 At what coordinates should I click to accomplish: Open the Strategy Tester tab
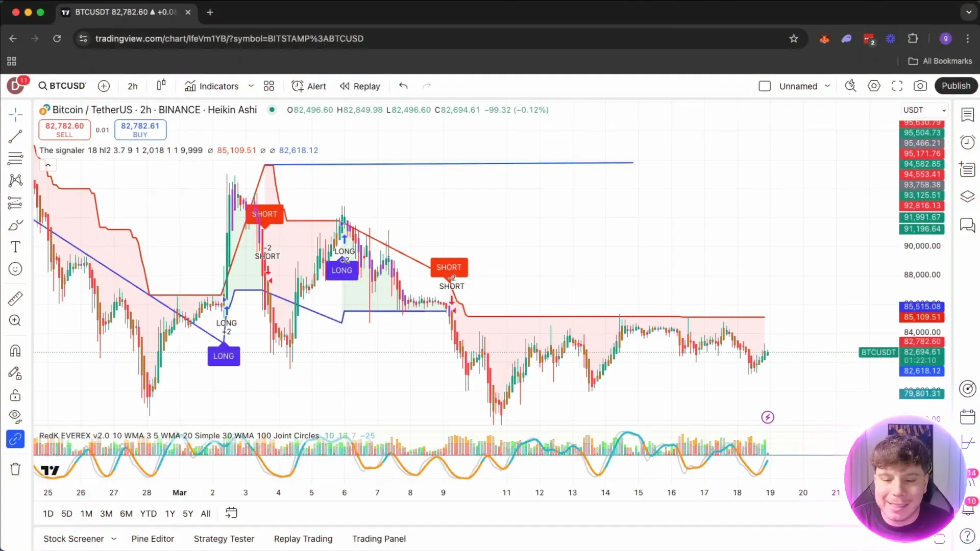click(x=224, y=539)
